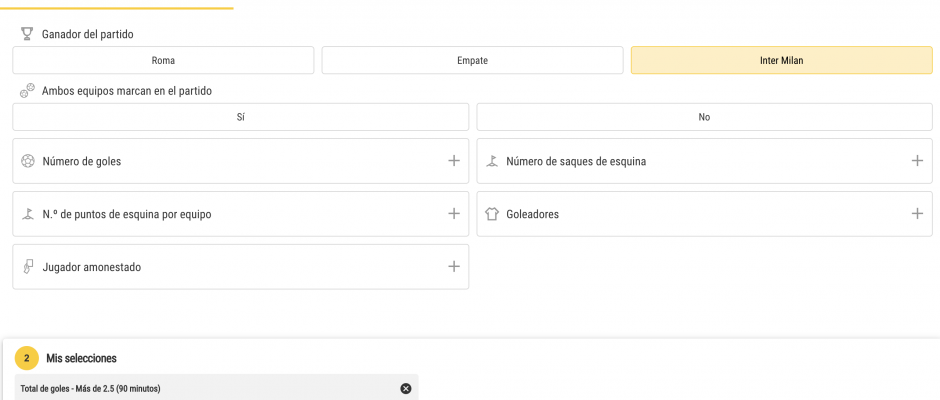Image resolution: width=940 pixels, height=400 pixels.
Task: Expand the Goleadores section plus sign
Action: click(917, 213)
